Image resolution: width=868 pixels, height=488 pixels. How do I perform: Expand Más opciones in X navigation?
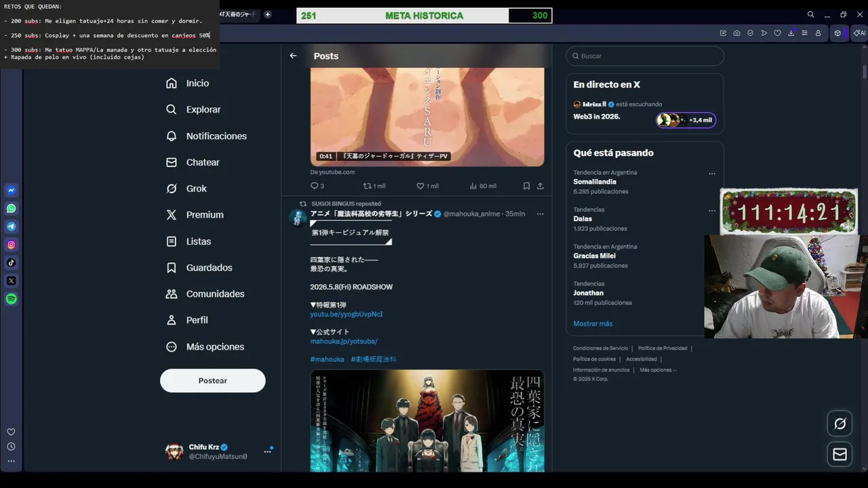coord(205,346)
